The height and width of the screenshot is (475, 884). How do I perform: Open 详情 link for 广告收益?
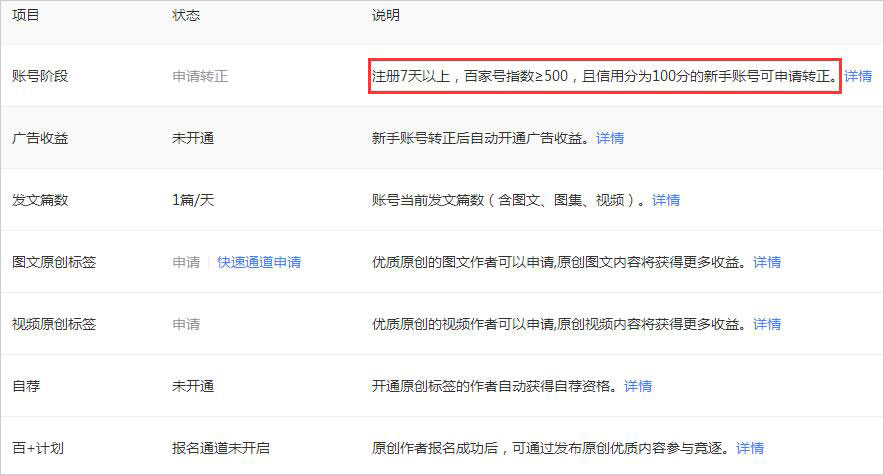click(610, 138)
